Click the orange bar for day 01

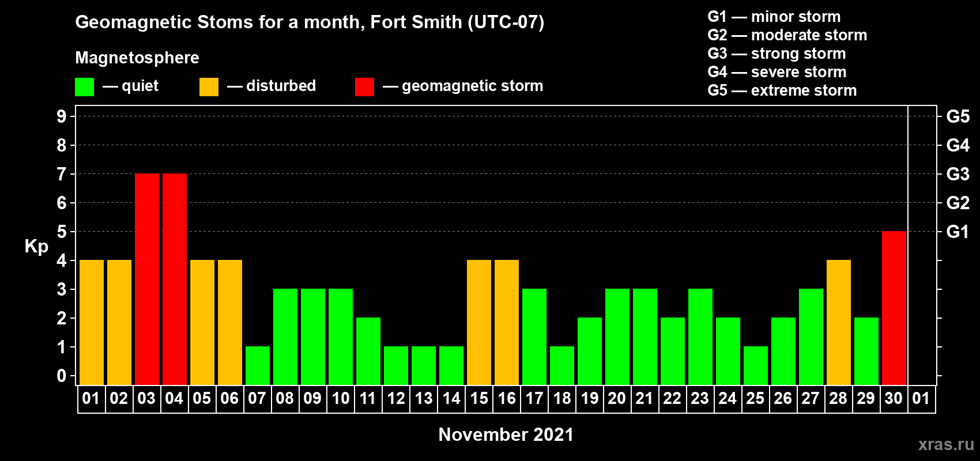pos(92,323)
